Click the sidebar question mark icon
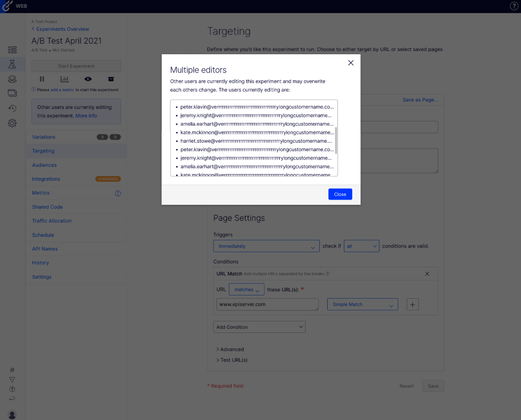Image resolution: width=521 pixels, height=420 pixels. coord(13,389)
